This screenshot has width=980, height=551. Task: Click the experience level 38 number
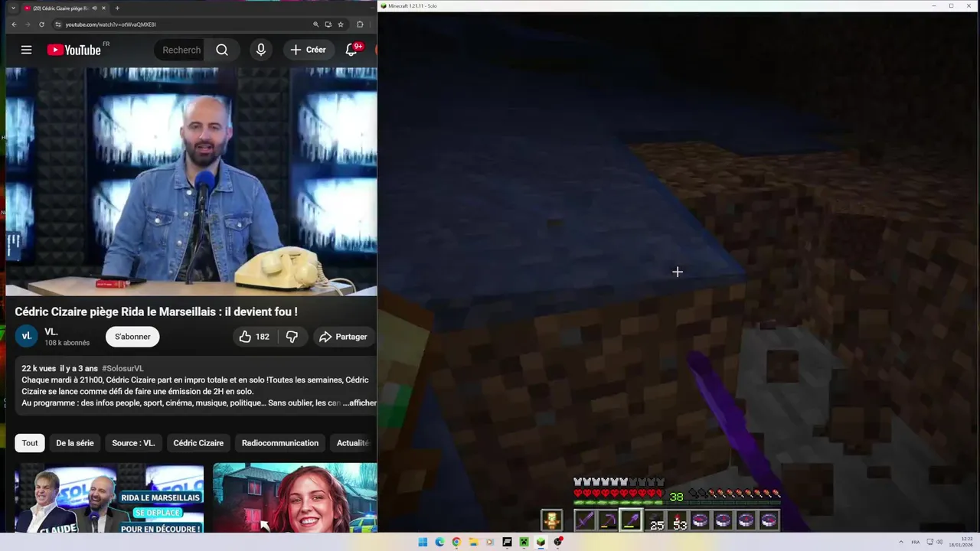tap(677, 497)
